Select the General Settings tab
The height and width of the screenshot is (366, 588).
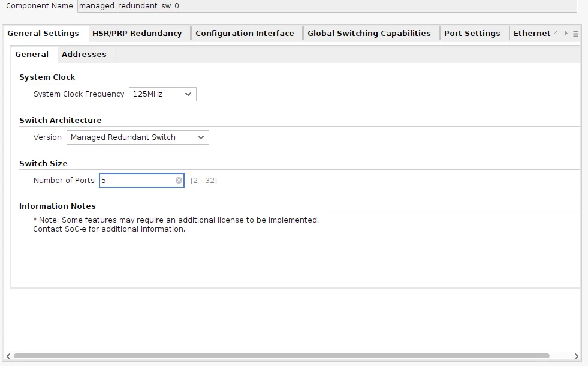tap(43, 34)
